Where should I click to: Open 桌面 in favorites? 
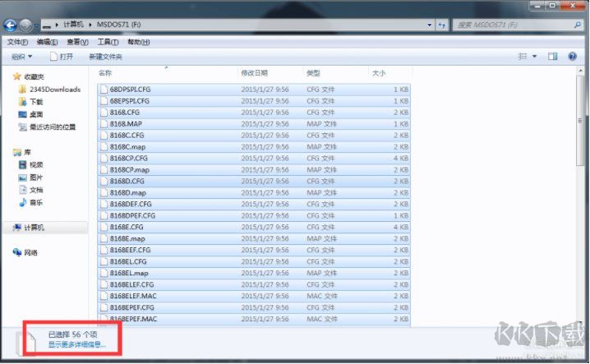[31, 114]
